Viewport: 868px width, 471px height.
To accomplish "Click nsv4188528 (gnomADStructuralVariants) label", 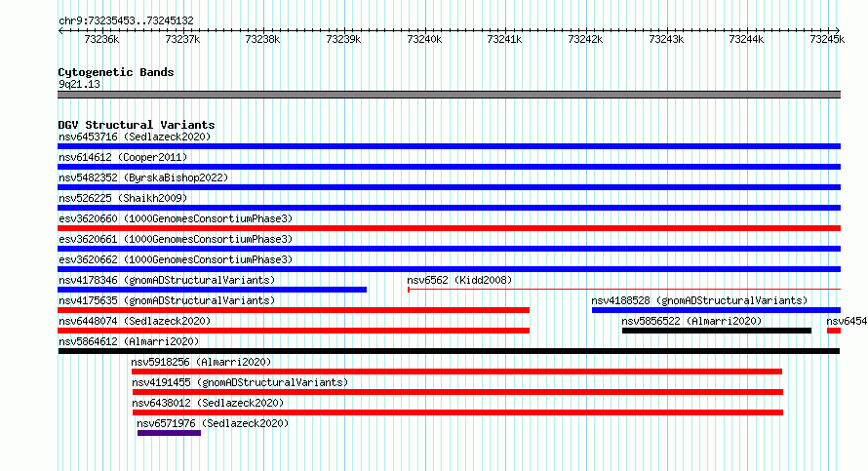I will pos(699,300).
